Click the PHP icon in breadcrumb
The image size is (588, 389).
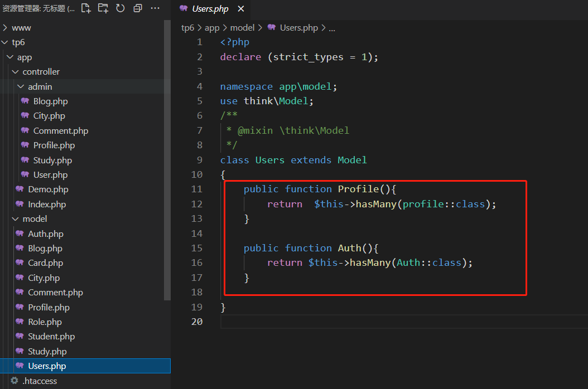coord(272,27)
